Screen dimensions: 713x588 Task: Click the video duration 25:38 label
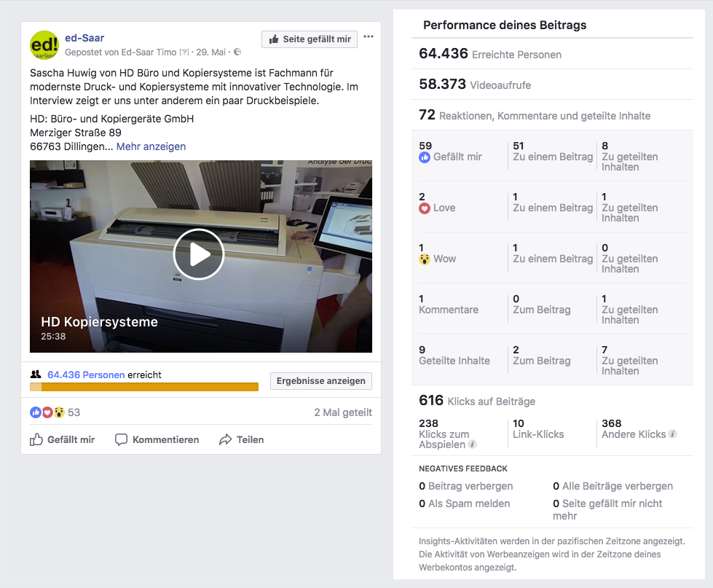(53, 337)
